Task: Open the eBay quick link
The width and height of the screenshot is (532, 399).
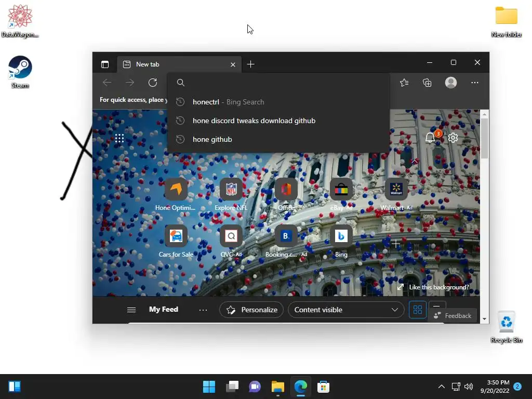Action: [x=341, y=194]
